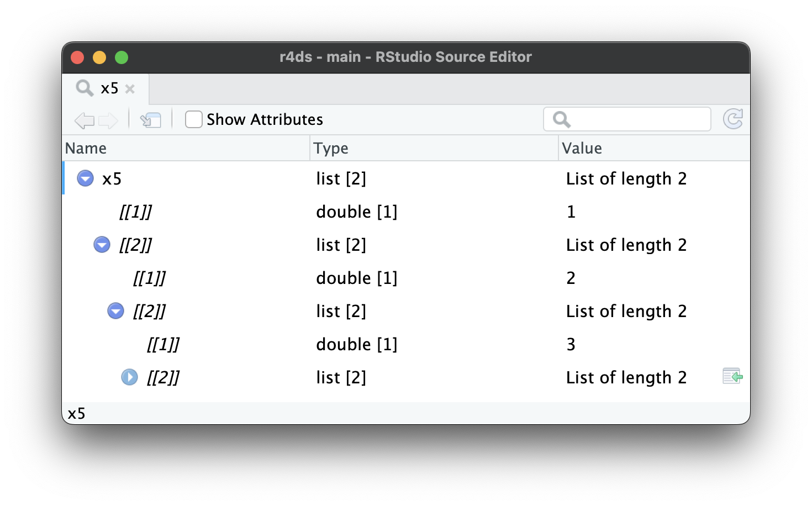Viewport: 812px width, 506px height.
Task: Sort entries by the Name column
Action: [86, 148]
